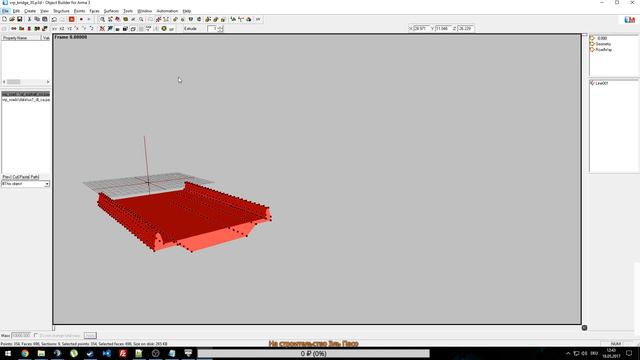Open the View menu

pyautogui.click(x=44, y=11)
